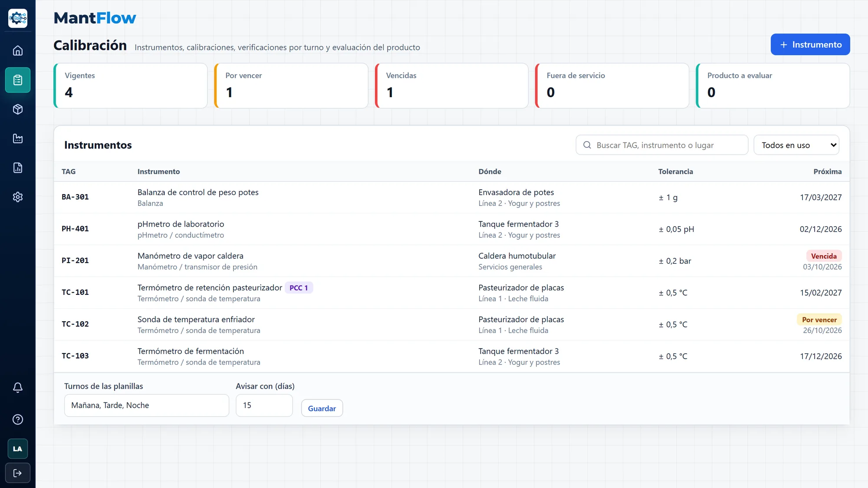Viewport: 868px width, 488px height.
Task: Click the Tolerancia column header
Action: (x=675, y=171)
